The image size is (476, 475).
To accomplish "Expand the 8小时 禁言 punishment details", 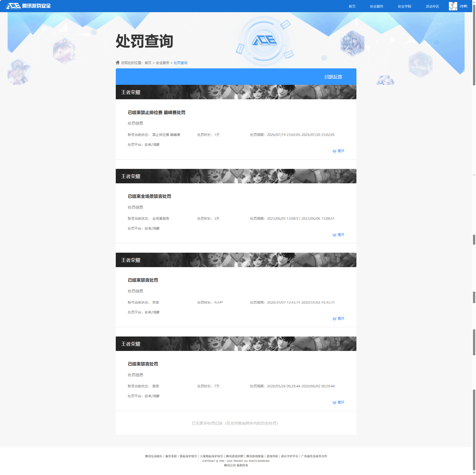I will tap(338, 319).
